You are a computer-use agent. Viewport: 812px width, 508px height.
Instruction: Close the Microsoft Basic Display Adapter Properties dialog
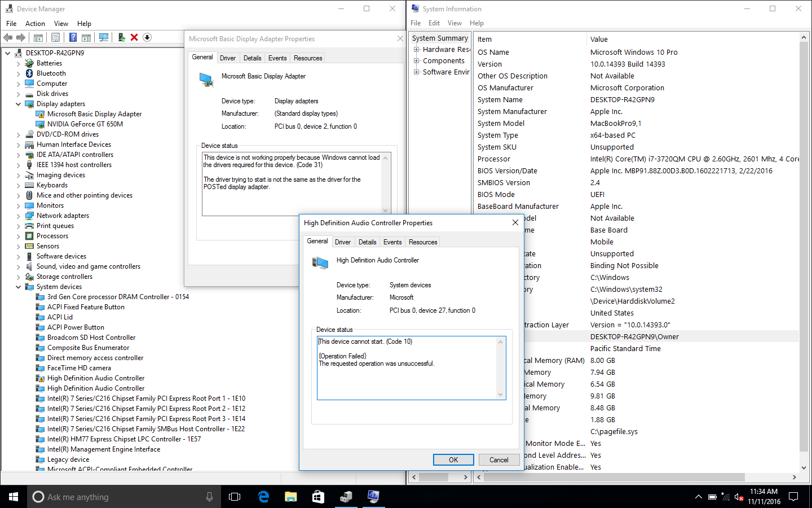tap(400, 38)
